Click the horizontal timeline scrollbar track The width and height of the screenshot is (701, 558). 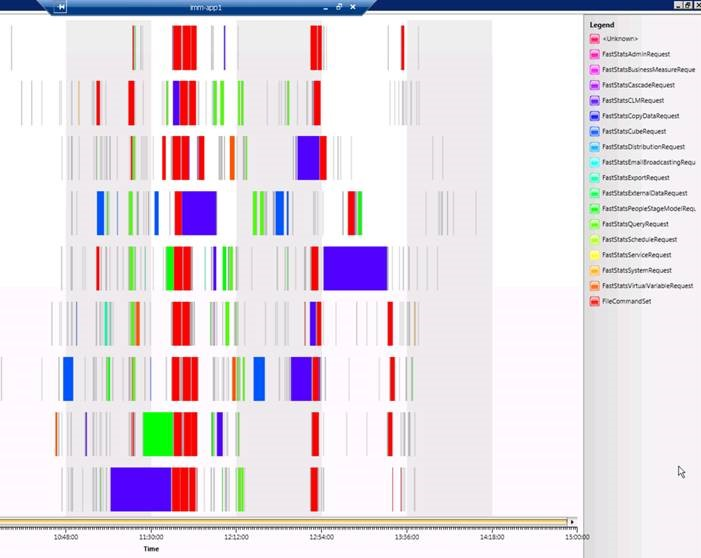click(283, 522)
